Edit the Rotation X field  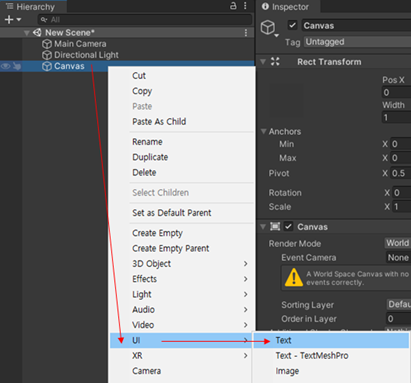coord(402,193)
